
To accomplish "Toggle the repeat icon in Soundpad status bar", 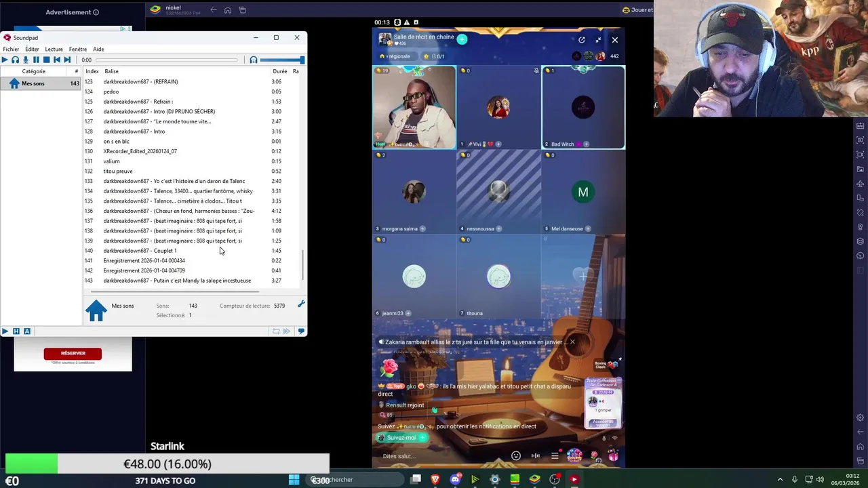I will (x=276, y=331).
